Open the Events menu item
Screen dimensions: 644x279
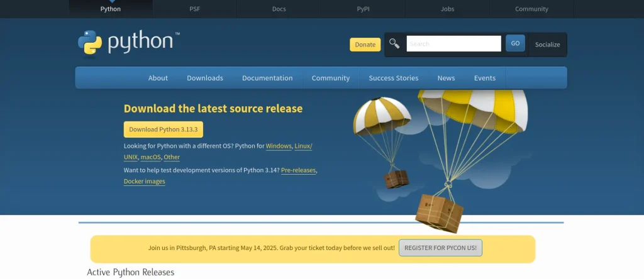pos(485,78)
